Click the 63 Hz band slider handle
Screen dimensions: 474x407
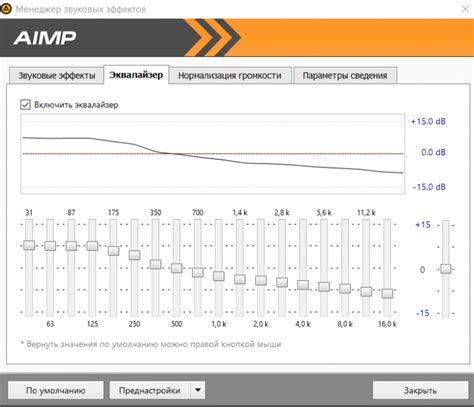(50, 246)
